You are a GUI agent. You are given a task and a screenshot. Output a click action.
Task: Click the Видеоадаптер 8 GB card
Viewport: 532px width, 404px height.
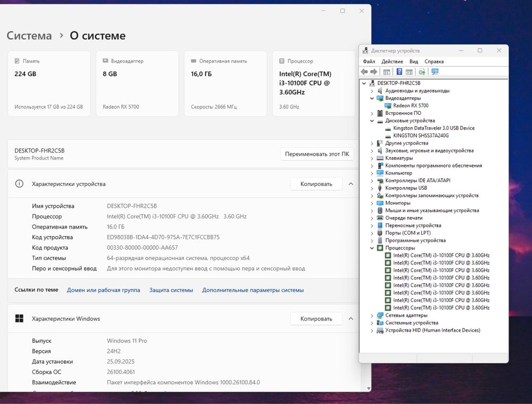(137, 83)
